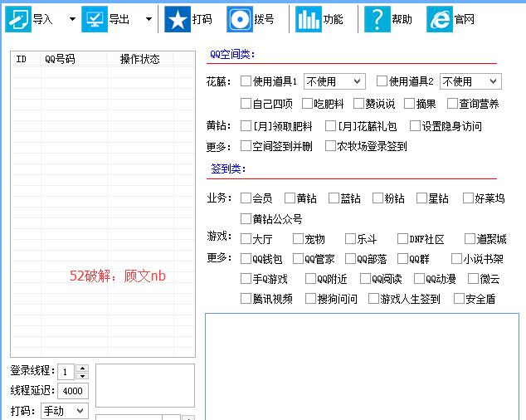
Task: Enable the 使用道具2 checkbox
Action: [x=382, y=81]
